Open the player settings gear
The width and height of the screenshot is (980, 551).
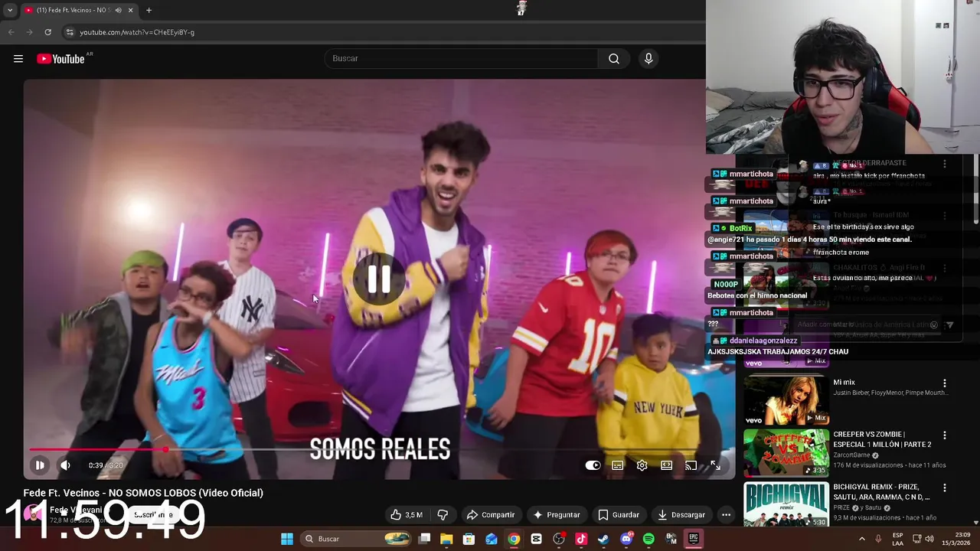642,465
